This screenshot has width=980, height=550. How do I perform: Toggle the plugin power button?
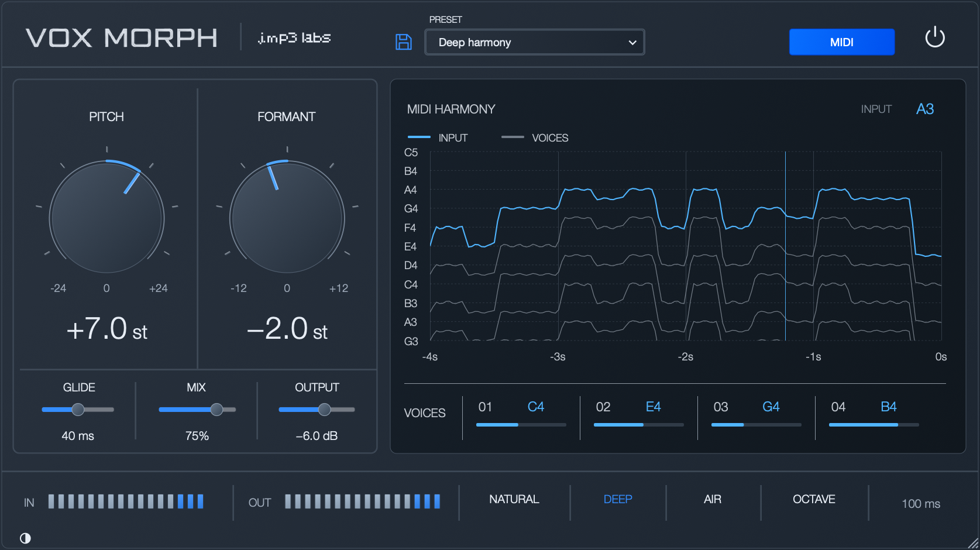coord(934,37)
